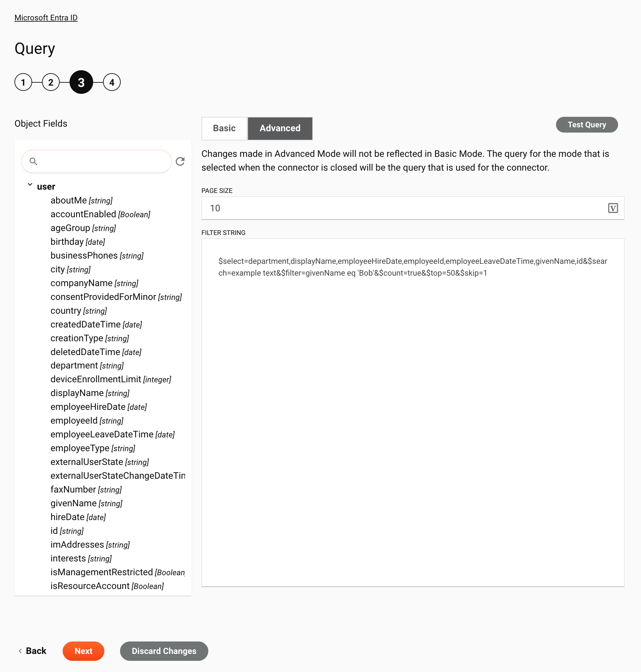The image size is (641, 672).
Task: Click the Next button to proceed
Action: pos(83,651)
